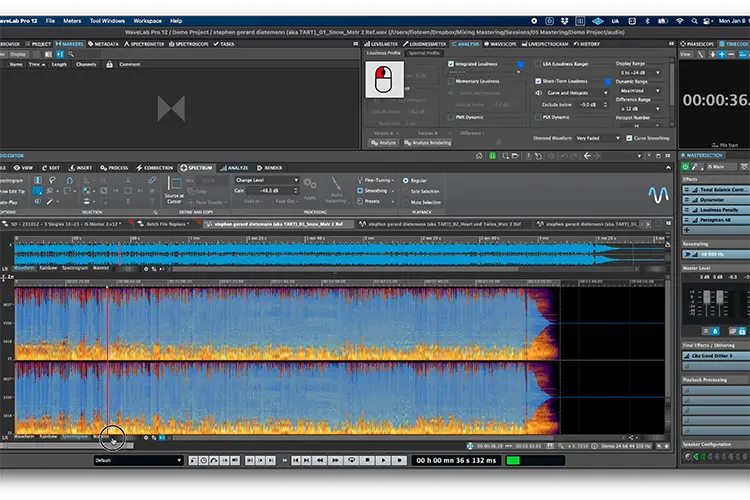Select the Regular playback radio button
The width and height of the screenshot is (750, 500).
(x=406, y=180)
